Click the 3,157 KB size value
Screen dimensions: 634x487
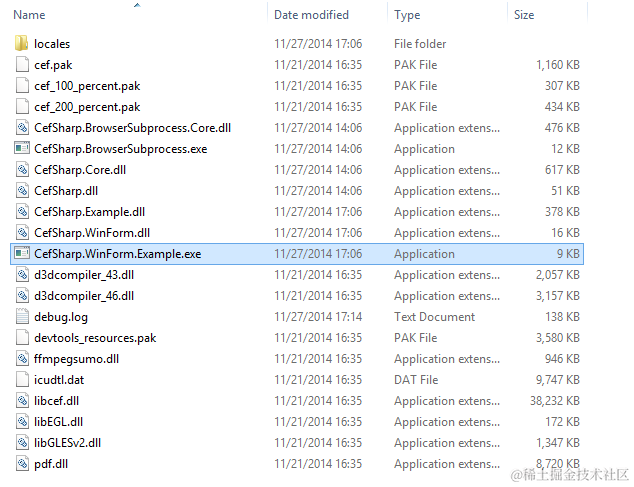coord(558,296)
